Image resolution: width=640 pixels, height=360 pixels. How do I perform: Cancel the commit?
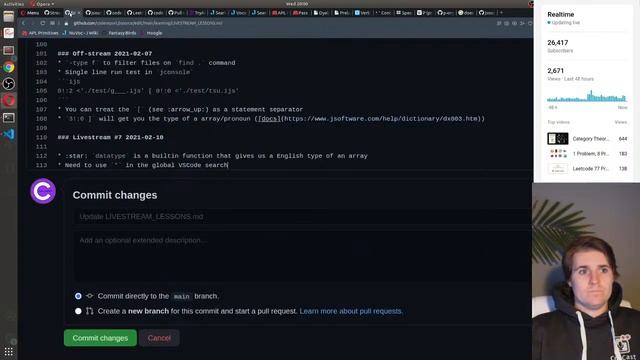159,338
